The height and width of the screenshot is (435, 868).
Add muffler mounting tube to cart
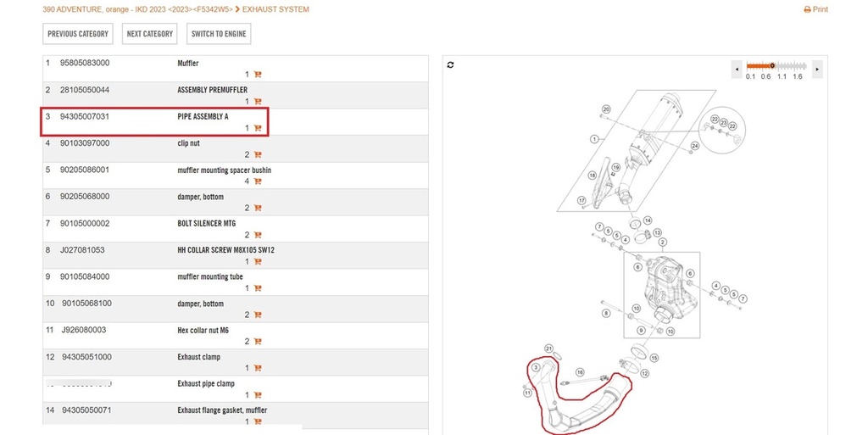click(258, 287)
